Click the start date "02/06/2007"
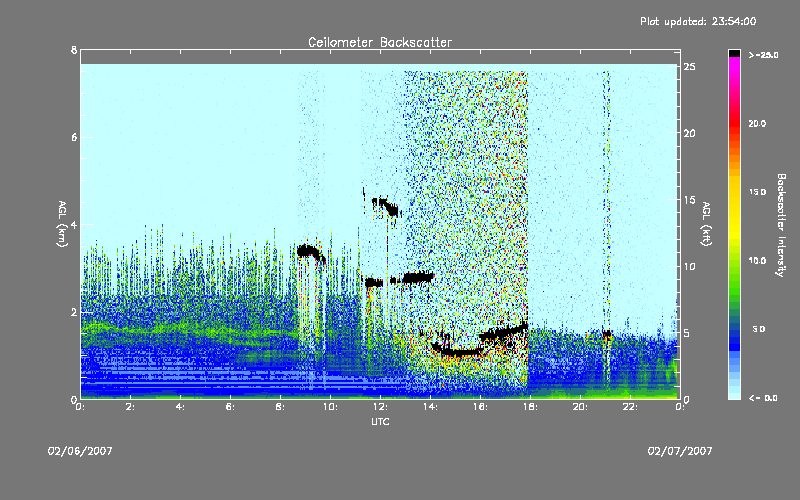Viewport: 800px width, 500px height. pos(80,451)
